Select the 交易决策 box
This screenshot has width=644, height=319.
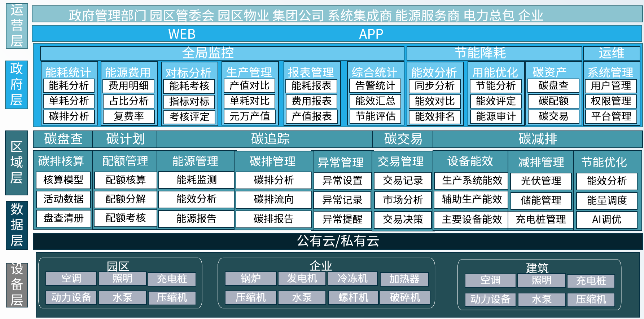[403, 219]
